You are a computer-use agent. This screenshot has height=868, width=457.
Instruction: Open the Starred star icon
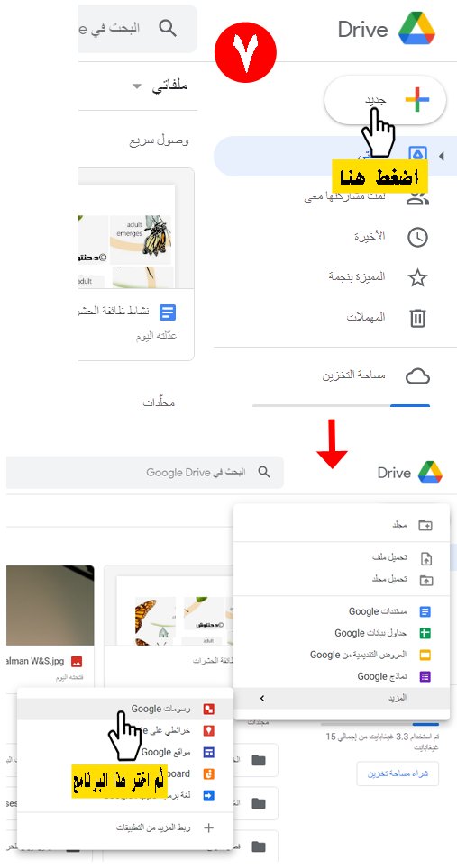[417, 277]
